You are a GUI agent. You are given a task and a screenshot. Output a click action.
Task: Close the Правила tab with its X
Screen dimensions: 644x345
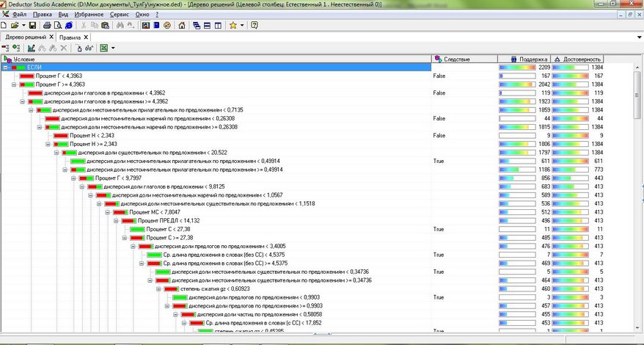86,37
